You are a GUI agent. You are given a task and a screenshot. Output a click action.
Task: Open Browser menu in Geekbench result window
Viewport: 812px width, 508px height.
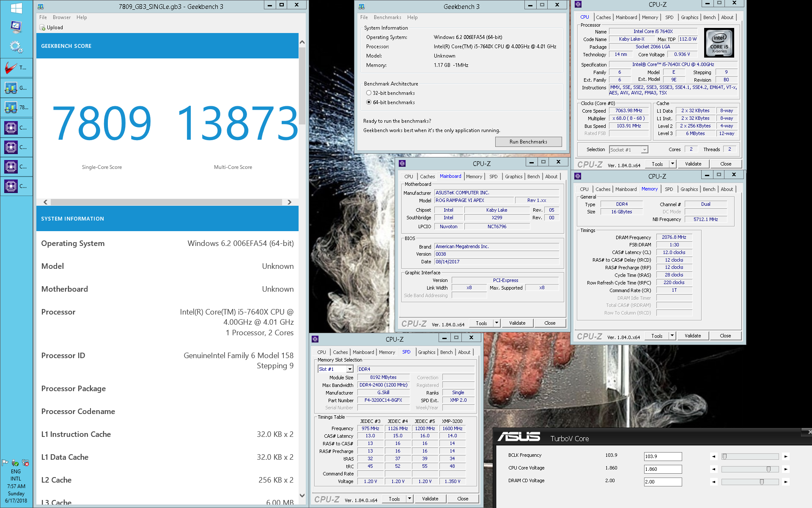(x=62, y=17)
